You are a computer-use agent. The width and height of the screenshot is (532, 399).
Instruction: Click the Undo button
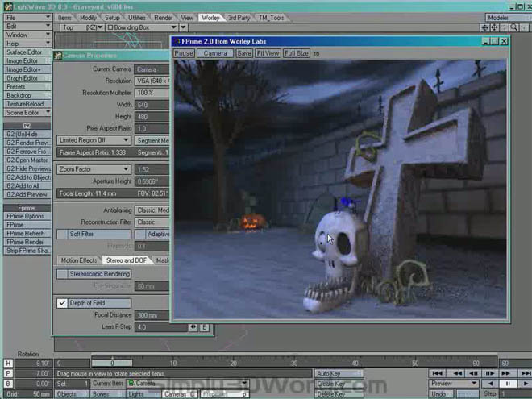point(441,394)
